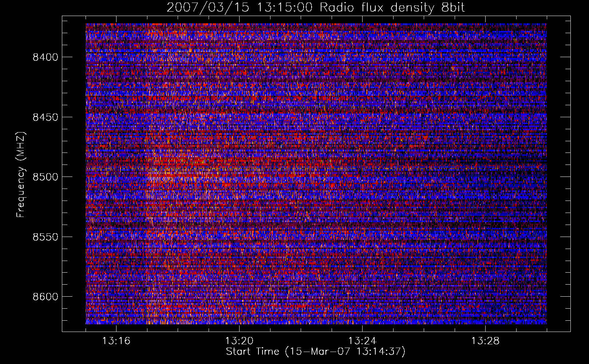
Task: Click the 8550 frequency tick label
Action: click(46, 237)
